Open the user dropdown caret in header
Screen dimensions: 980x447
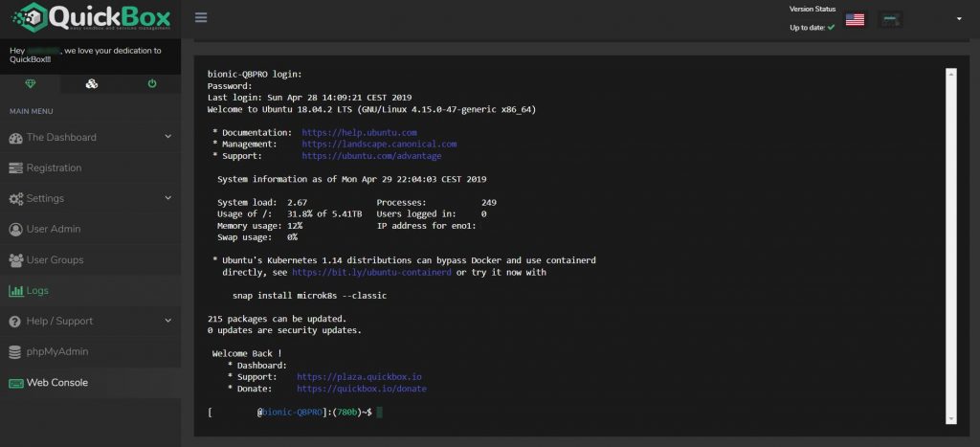tap(959, 19)
